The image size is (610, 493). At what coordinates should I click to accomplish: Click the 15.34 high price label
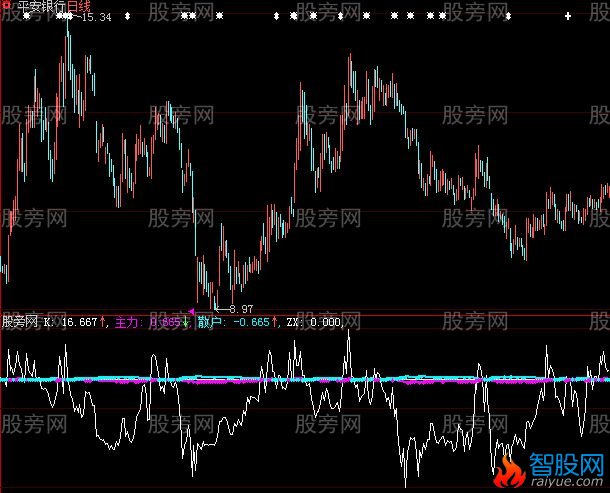[97, 17]
